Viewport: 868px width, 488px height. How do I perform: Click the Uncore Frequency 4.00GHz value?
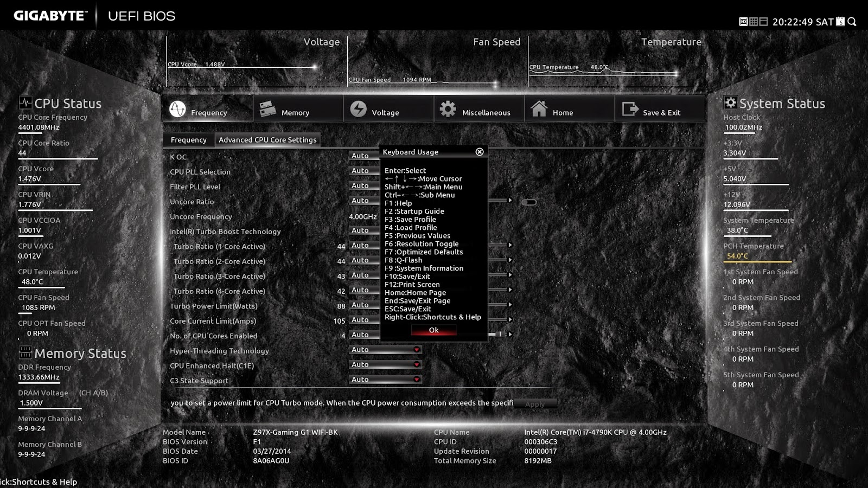click(362, 216)
